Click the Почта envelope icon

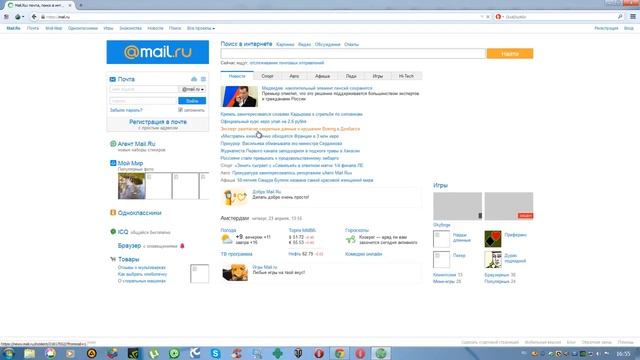click(x=113, y=79)
